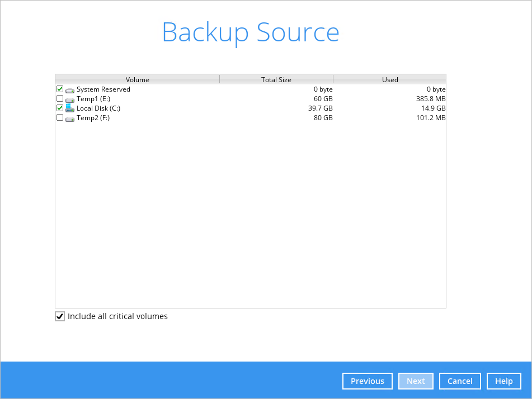Enable the Temp1 (E:) volume checkbox

[60, 99]
